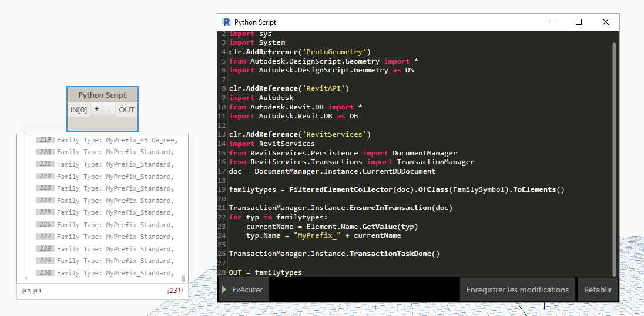
Task: Click the {231} item count in preview
Action: coord(175,291)
